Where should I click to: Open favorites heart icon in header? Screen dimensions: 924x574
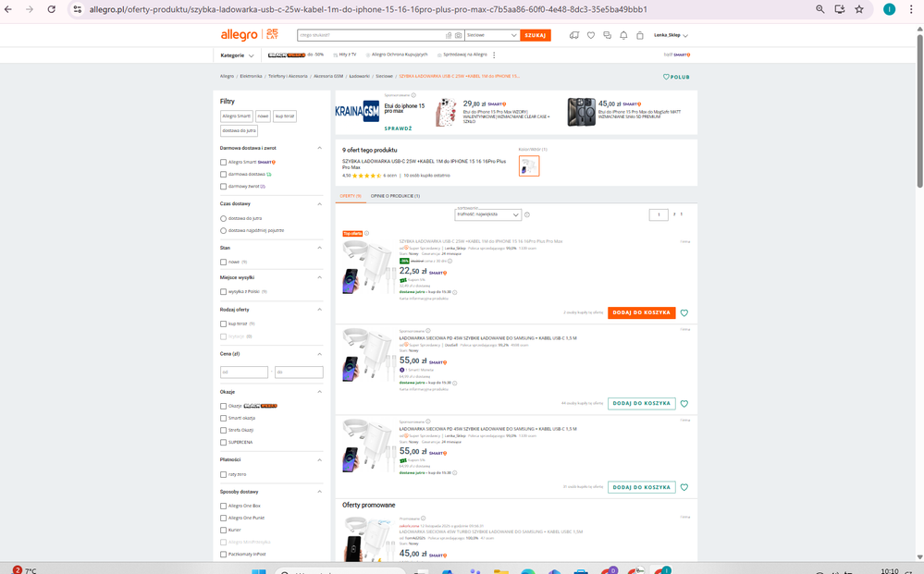591,35
